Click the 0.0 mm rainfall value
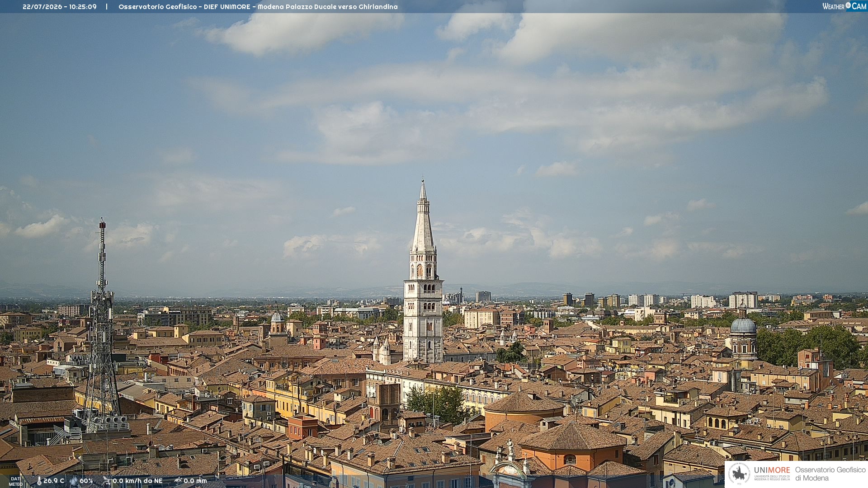The width and height of the screenshot is (868, 488). (x=195, y=481)
